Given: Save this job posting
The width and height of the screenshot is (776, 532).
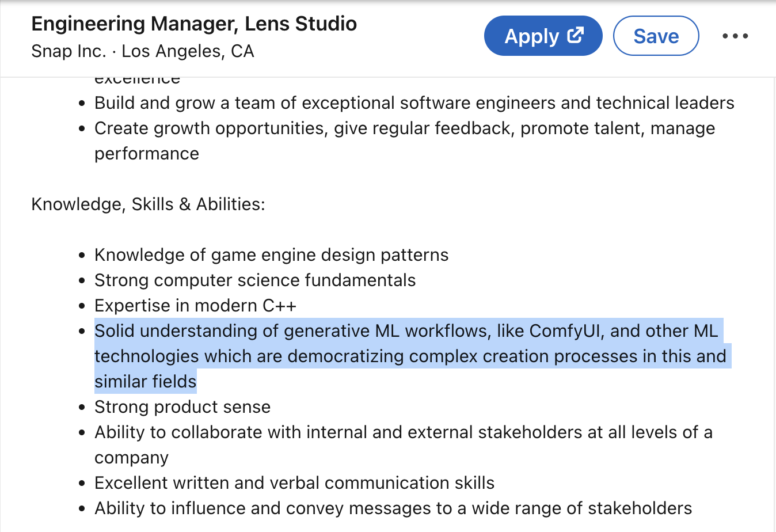Looking at the screenshot, I should coord(656,36).
